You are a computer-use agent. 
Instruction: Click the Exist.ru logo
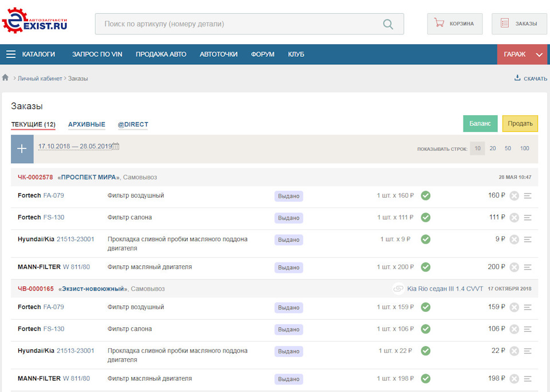pos(34,21)
